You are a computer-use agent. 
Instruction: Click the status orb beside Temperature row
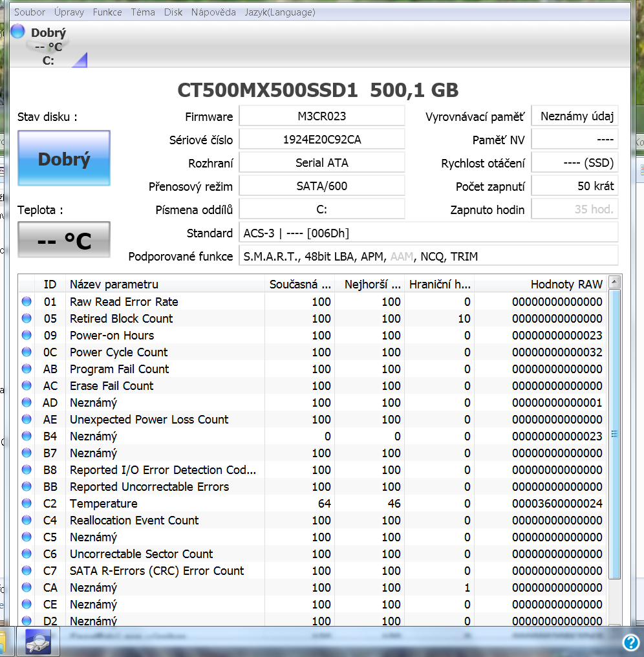[27, 503]
